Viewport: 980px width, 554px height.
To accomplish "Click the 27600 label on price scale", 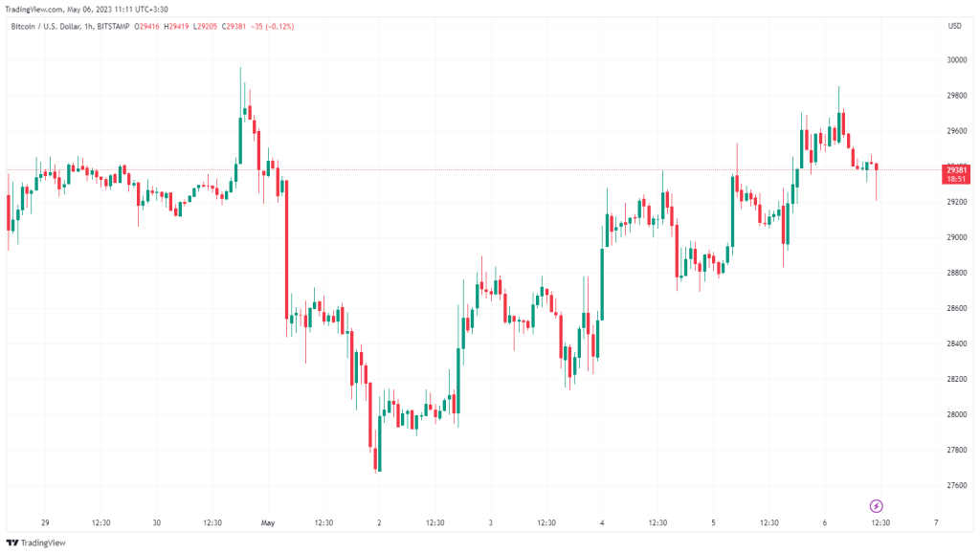I will (x=954, y=485).
